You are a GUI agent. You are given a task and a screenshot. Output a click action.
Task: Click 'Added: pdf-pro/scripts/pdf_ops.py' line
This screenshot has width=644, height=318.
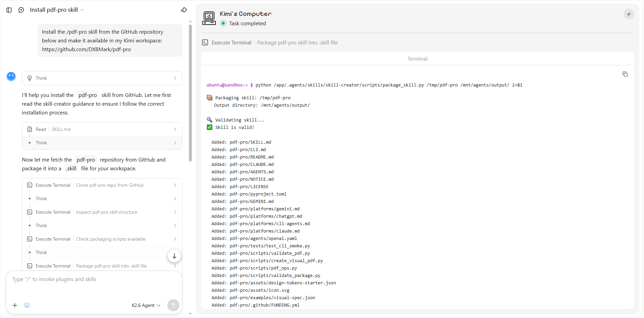pos(254,268)
